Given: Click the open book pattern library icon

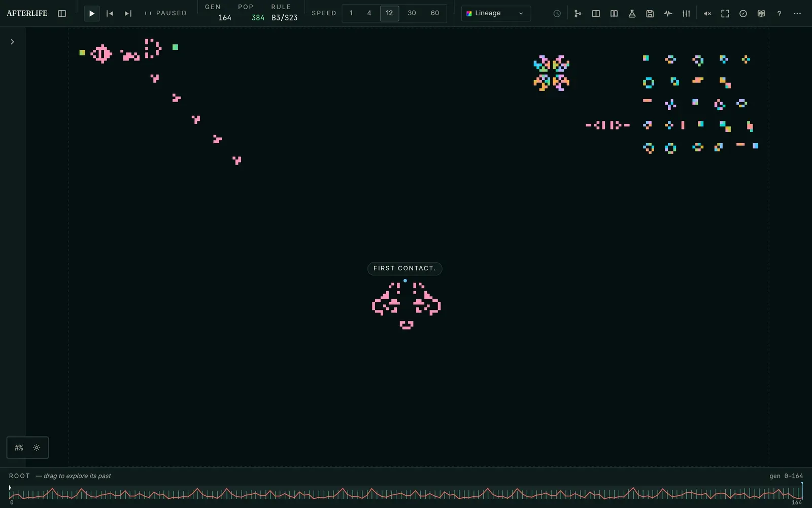Looking at the screenshot, I should click(614, 14).
